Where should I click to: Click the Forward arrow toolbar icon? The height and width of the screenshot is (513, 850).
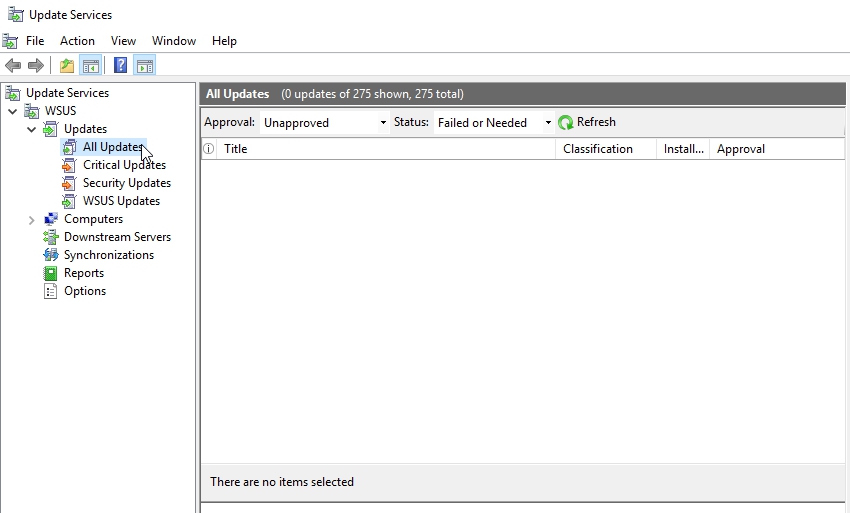click(x=36, y=66)
